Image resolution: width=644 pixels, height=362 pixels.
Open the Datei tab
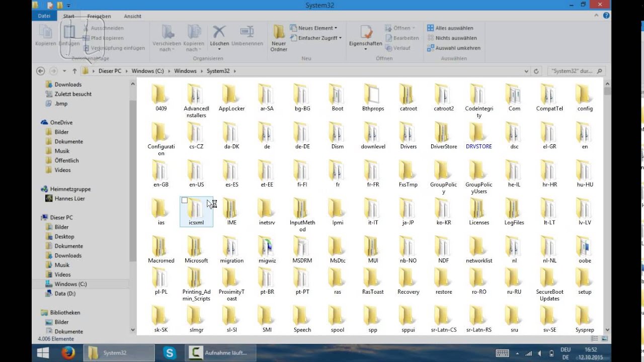44,16
